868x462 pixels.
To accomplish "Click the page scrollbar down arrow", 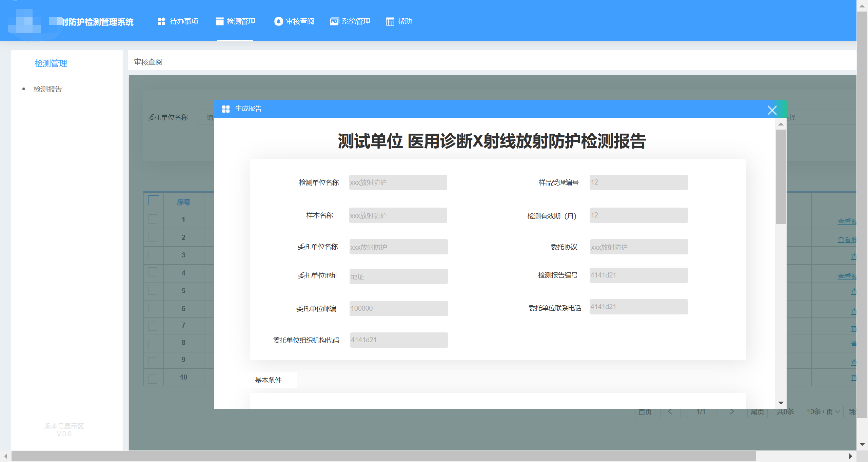I will click(862, 444).
